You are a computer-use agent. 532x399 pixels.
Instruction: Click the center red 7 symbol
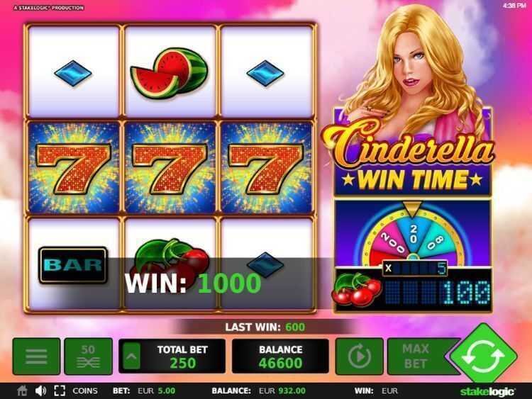170,169
